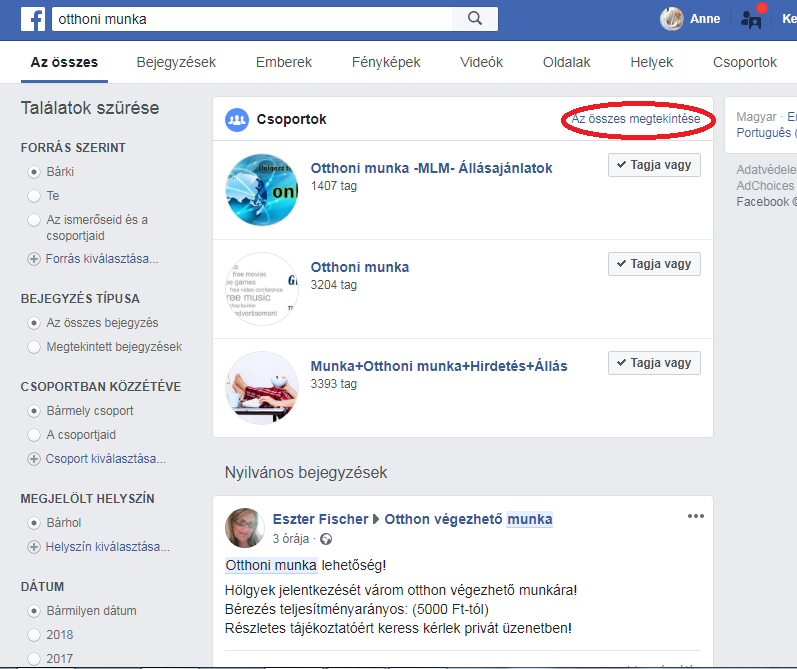Open Otthoni munka -MLM- Állásajánlatok group link

(x=432, y=168)
